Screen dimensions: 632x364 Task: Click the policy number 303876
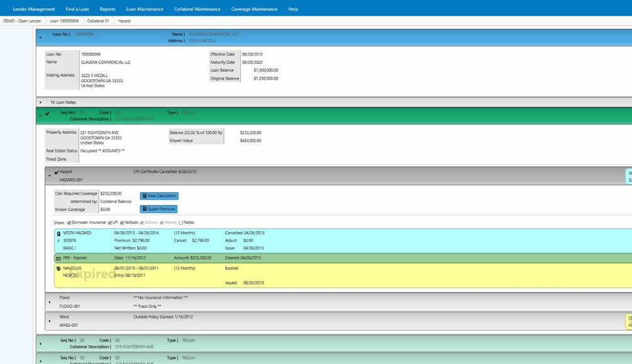click(69, 241)
